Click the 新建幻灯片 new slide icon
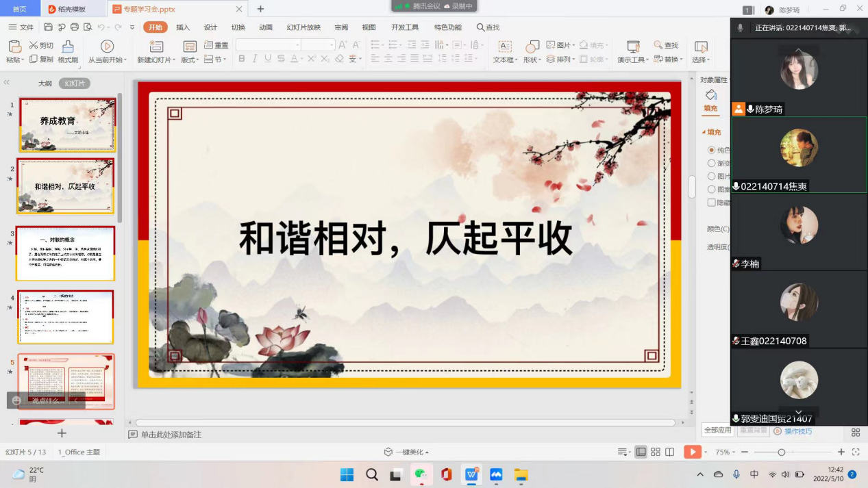The width and height of the screenshot is (868, 488). 156,46
